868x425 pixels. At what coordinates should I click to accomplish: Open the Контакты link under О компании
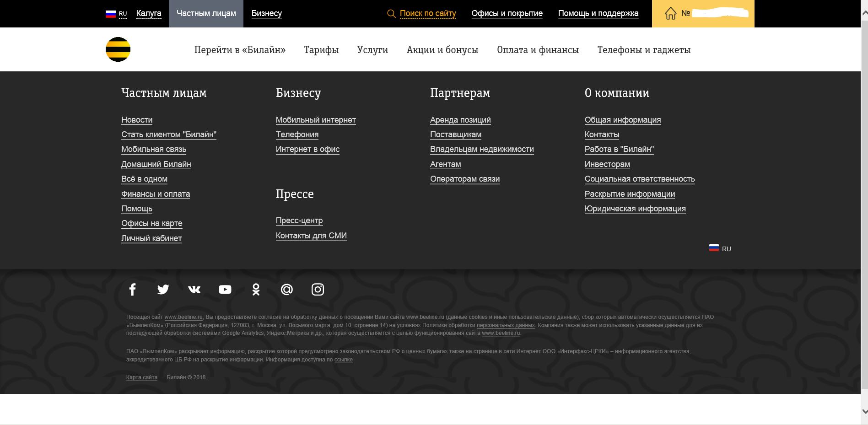coord(602,134)
